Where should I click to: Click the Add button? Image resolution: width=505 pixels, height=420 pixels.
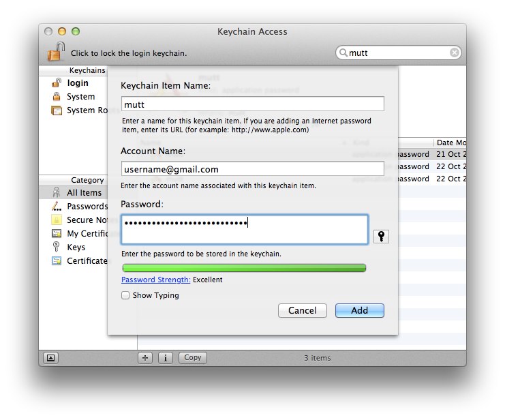[359, 310]
